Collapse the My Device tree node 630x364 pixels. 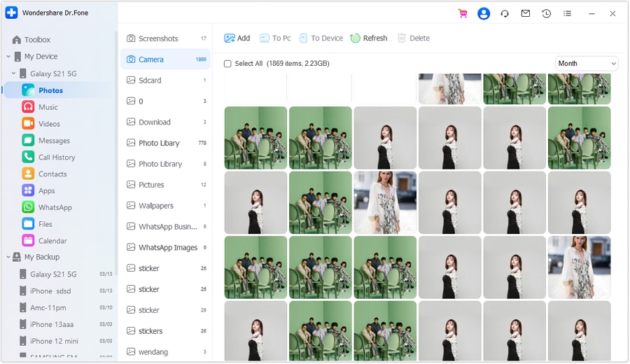coord(8,57)
